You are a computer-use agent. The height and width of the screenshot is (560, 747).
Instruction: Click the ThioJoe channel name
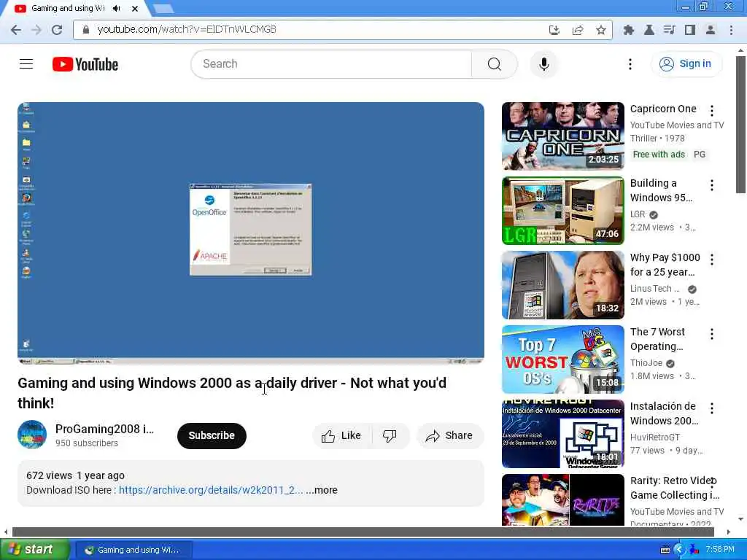click(646, 363)
